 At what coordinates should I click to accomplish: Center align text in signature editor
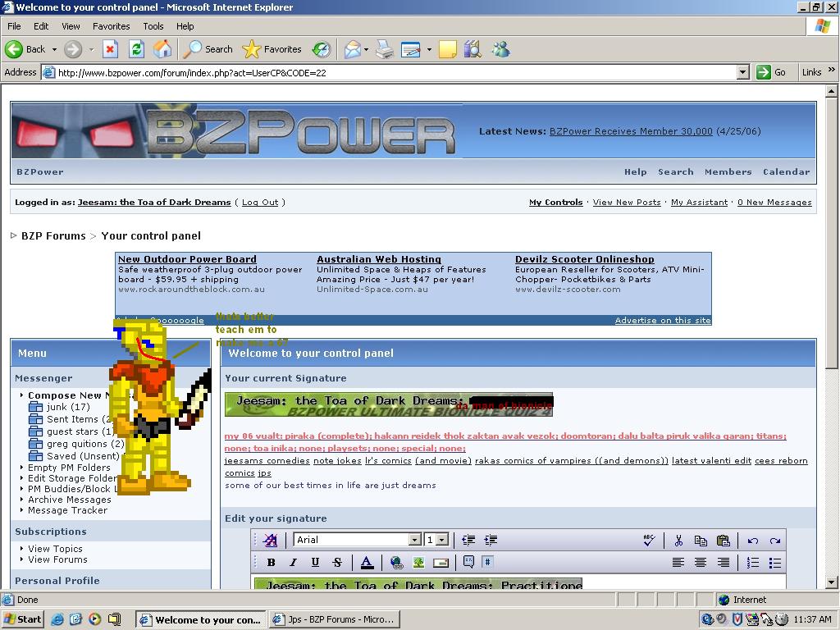[x=701, y=562]
